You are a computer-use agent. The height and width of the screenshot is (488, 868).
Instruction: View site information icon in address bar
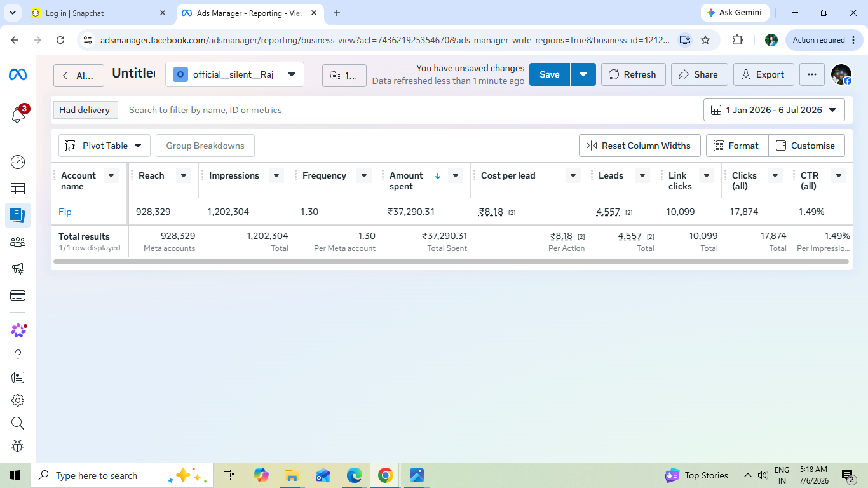[x=88, y=40]
